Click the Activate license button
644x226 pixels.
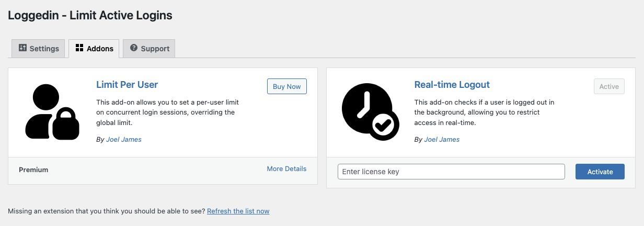pyautogui.click(x=600, y=172)
